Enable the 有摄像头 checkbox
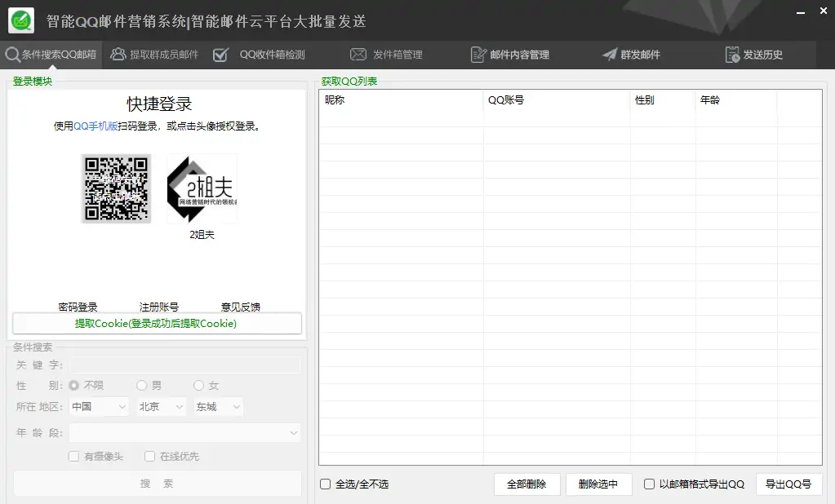 (x=74, y=457)
